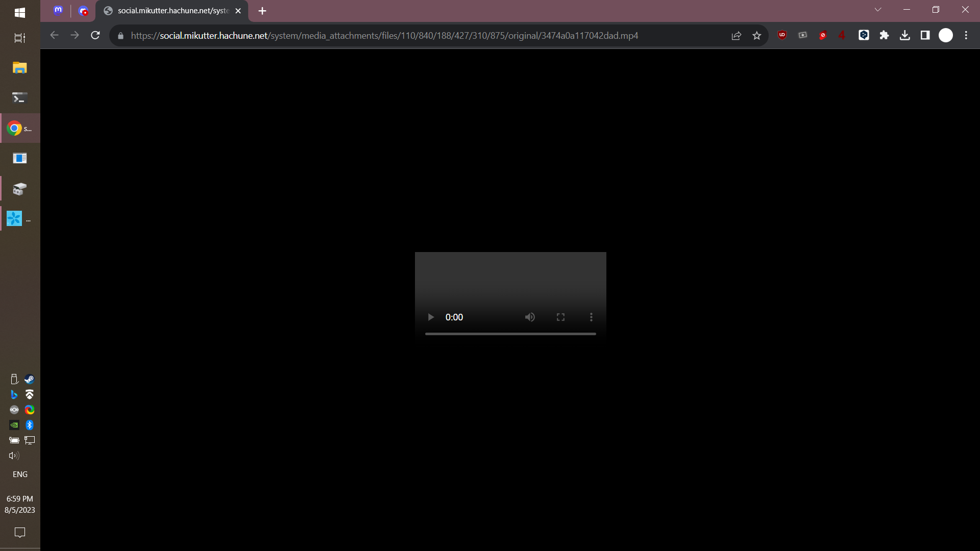This screenshot has height=551, width=980.
Task: Open the Steam tray icon
Action: [30, 379]
